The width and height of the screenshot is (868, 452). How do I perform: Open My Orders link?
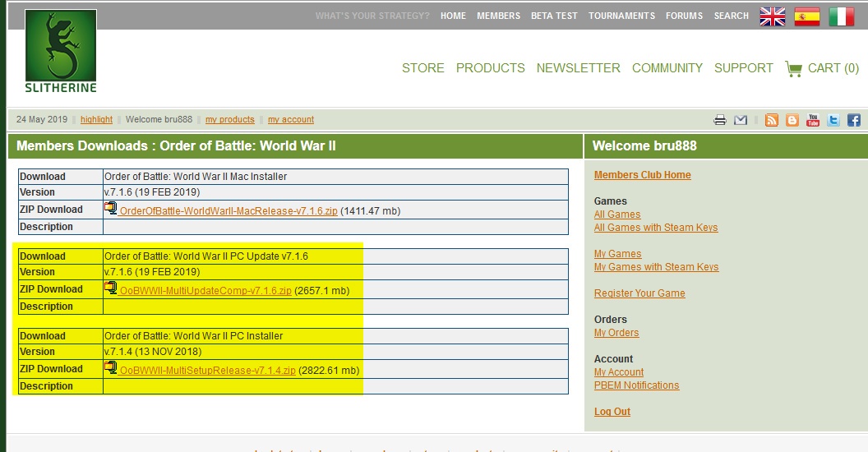[616, 333]
